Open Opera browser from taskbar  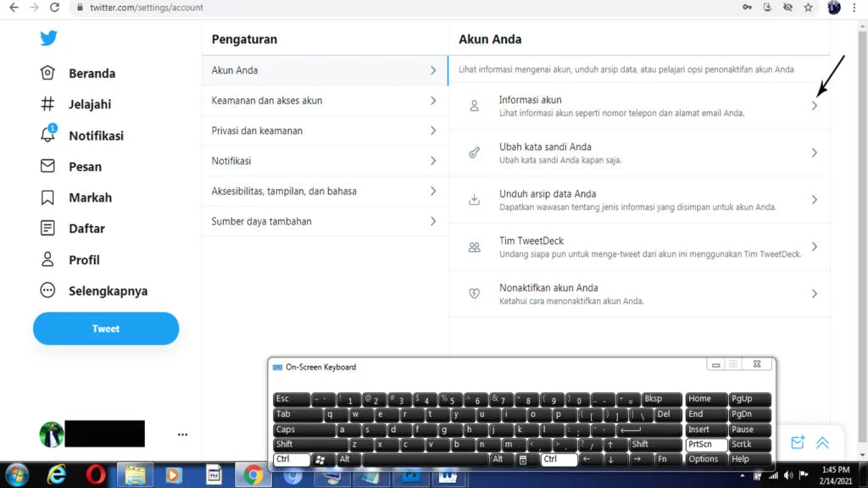coord(96,475)
